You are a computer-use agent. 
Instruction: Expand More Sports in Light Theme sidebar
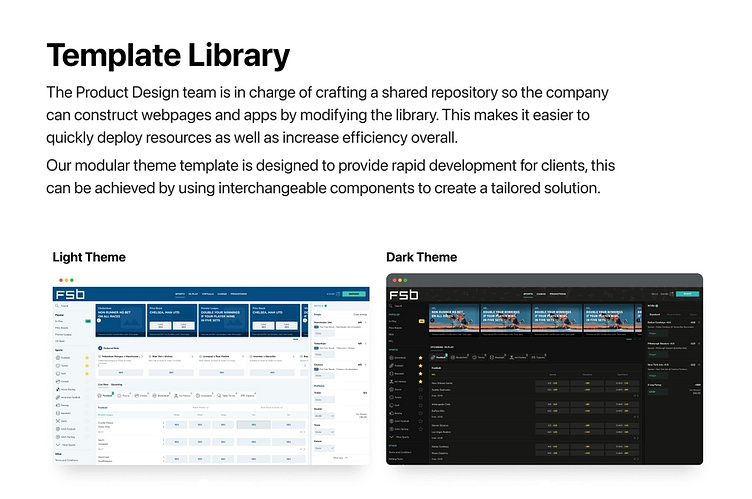(x=66, y=445)
